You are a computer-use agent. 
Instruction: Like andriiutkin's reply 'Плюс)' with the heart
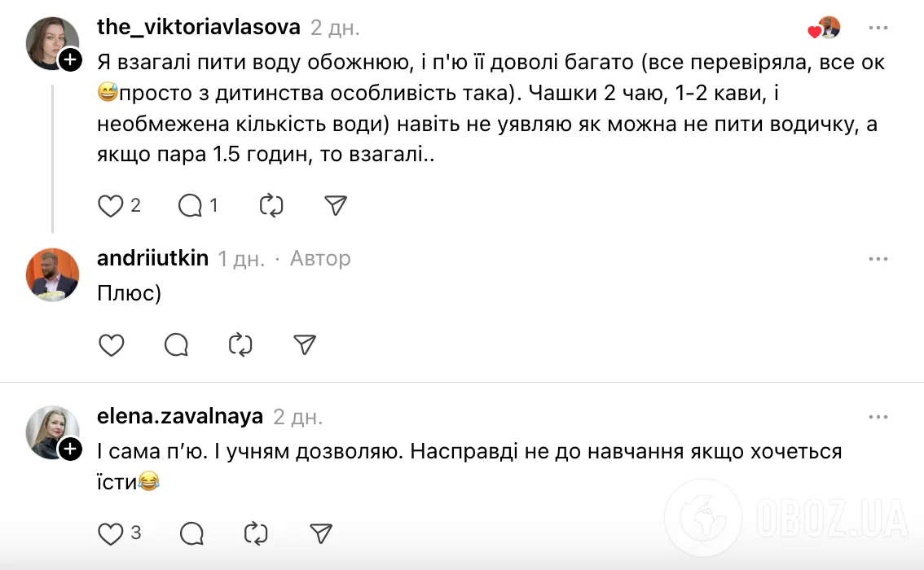(x=112, y=345)
